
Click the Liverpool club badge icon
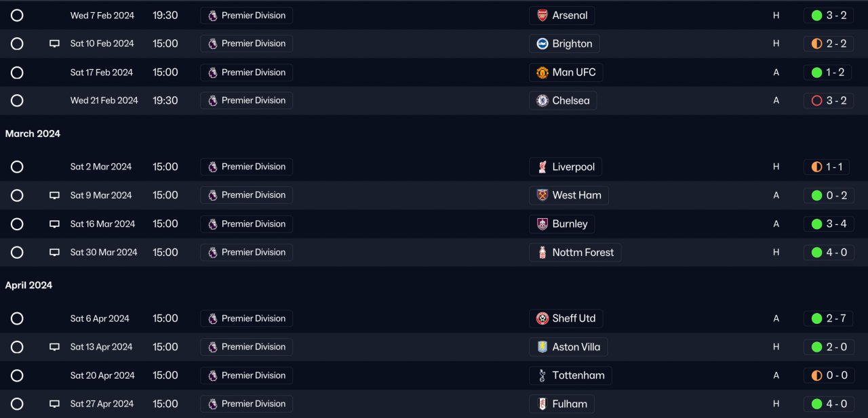pos(542,167)
